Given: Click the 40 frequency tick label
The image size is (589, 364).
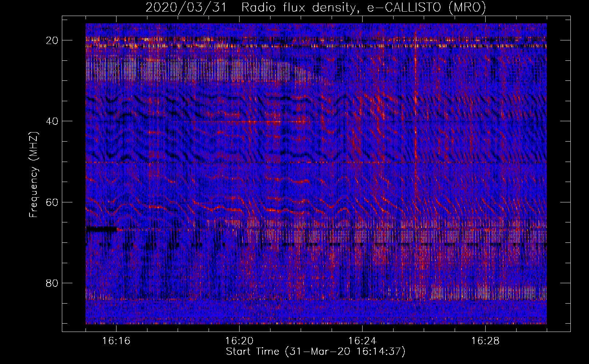Looking at the screenshot, I should pyautogui.click(x=52, y=121).
